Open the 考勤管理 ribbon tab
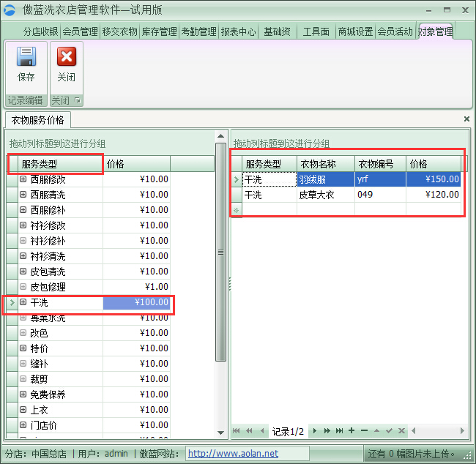The width and height of the screenshot is (476, 464). [198, 31]
